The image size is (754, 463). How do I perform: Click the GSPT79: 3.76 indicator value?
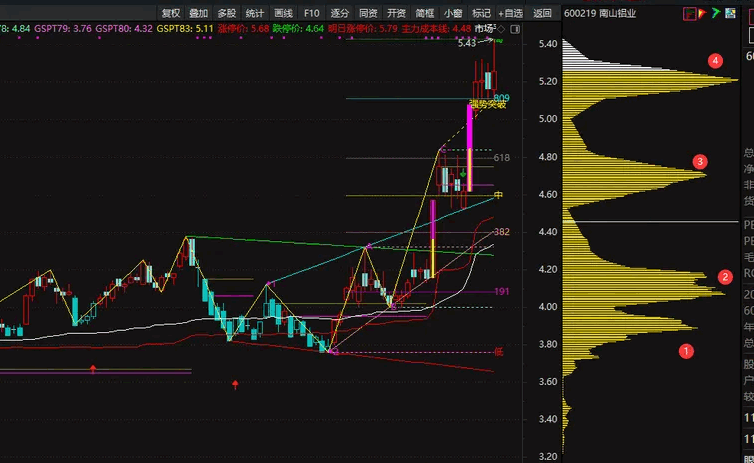(x=63, y=29)
